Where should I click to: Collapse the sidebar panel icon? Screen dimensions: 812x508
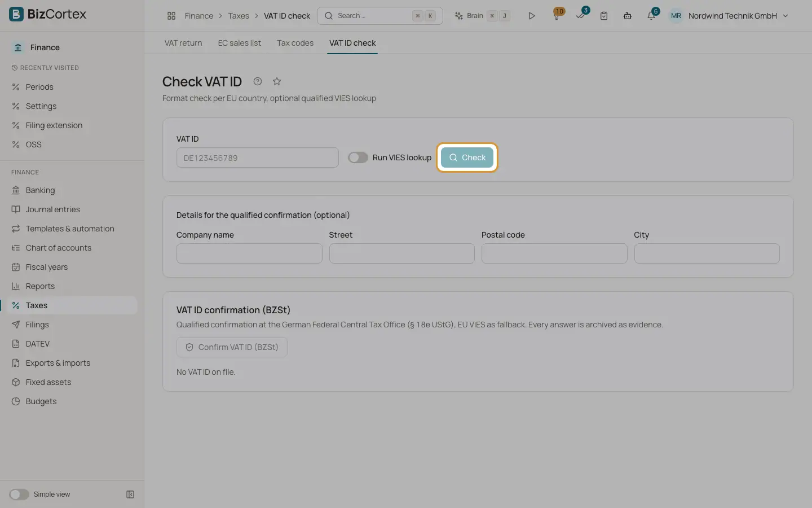(x=130, y=494)
